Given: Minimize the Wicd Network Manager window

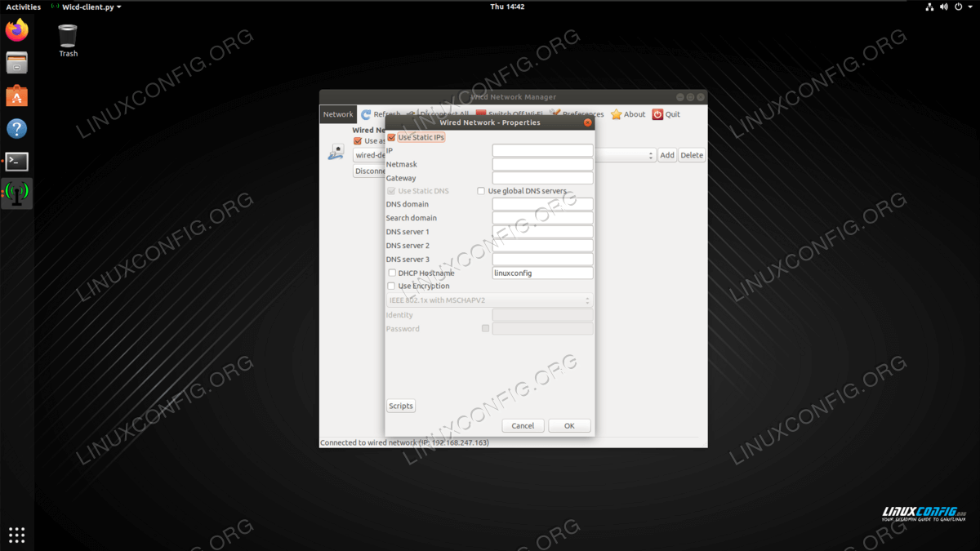Looking at the screenshot, I should coord(680,97).
